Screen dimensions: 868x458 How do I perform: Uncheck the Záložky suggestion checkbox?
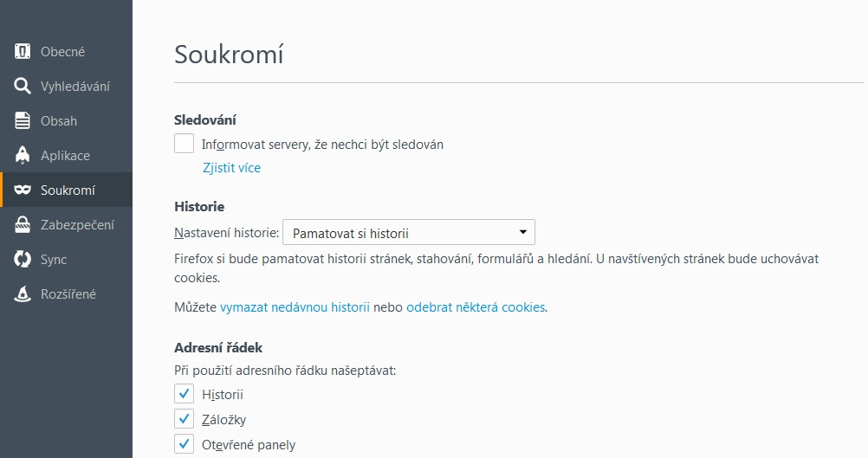click(x=184, y=419)
